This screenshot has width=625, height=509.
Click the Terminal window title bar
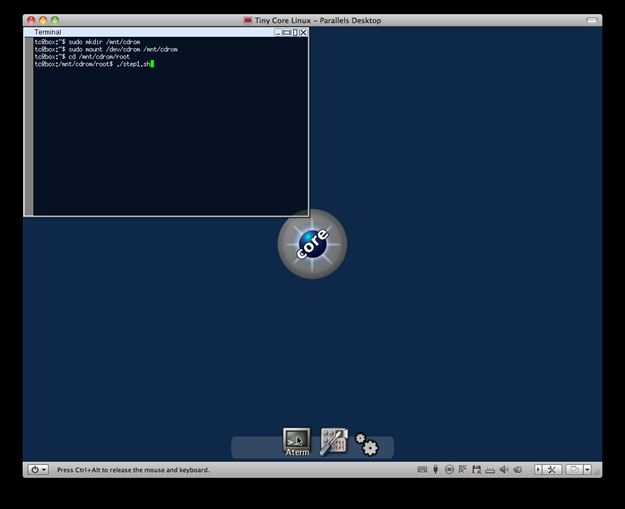click(148, 32)
